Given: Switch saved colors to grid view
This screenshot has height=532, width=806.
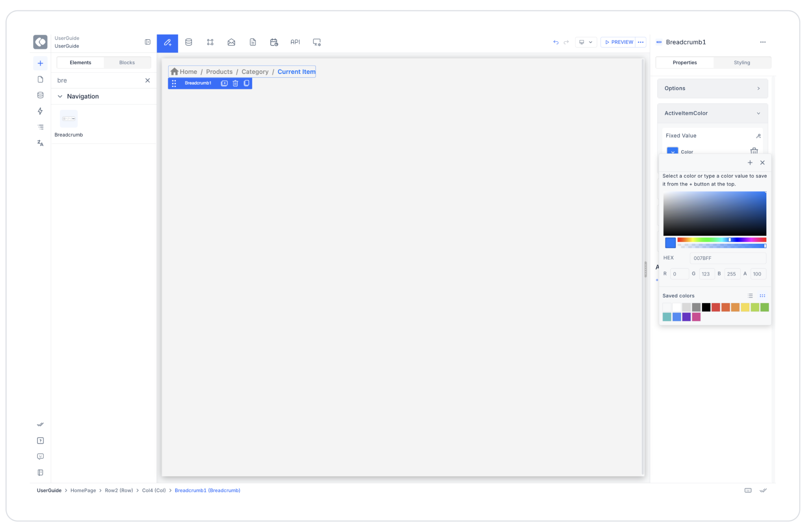Looking at the screenshot, I should coord(762,296).
